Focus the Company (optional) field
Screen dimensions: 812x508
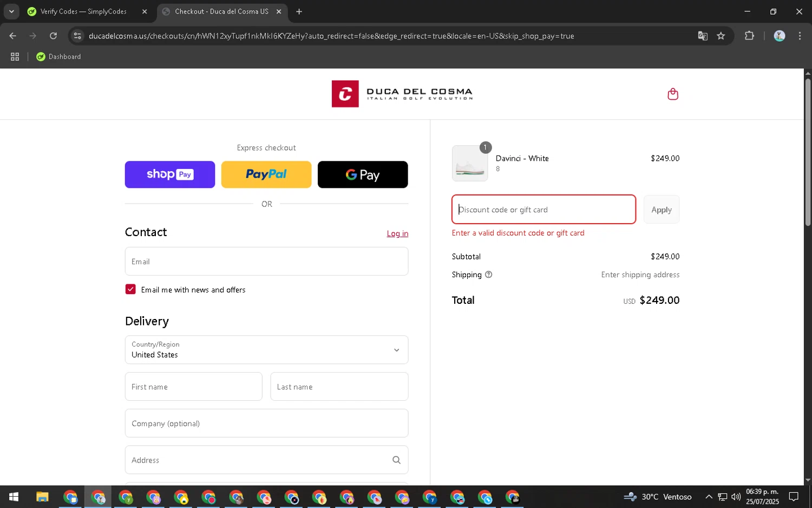[x=266, y=424]
